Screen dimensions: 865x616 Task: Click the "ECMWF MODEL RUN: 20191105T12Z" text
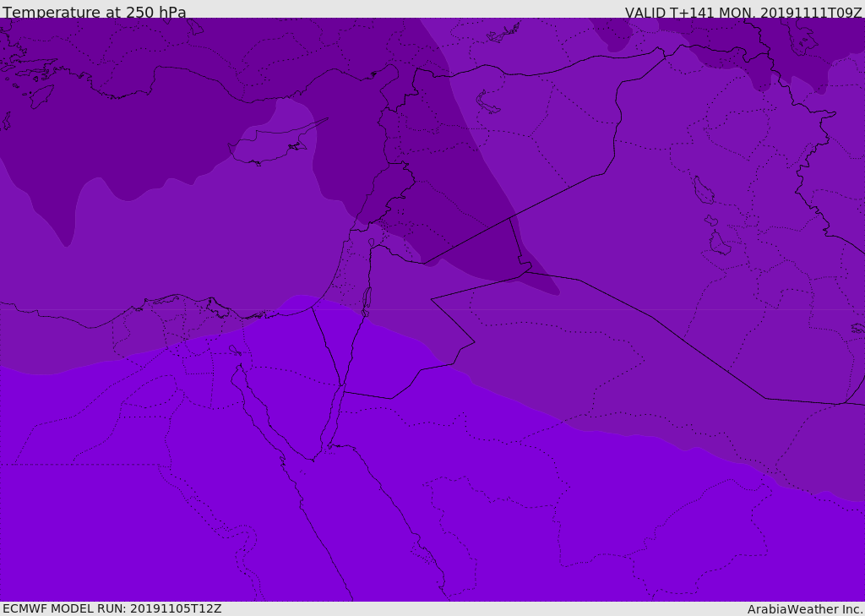click(x=112, y=609)
